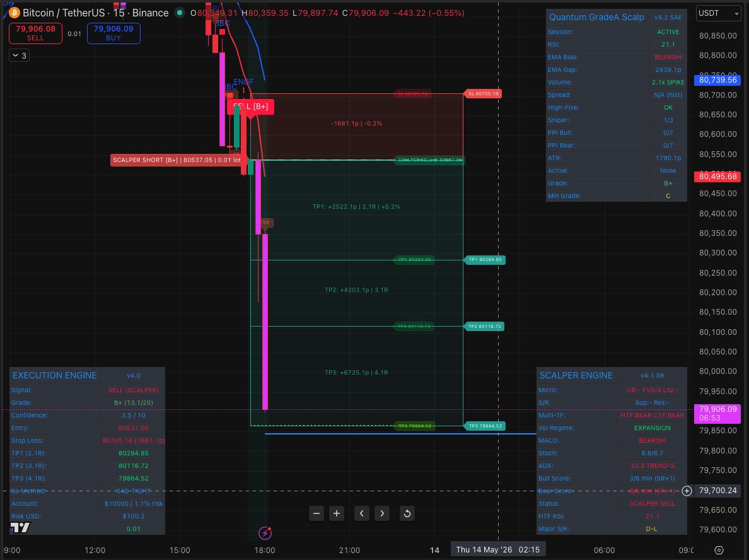Click the -1681.1p stop zone text
The height and width of the screenshot is (560, 749).
[356, 123]
